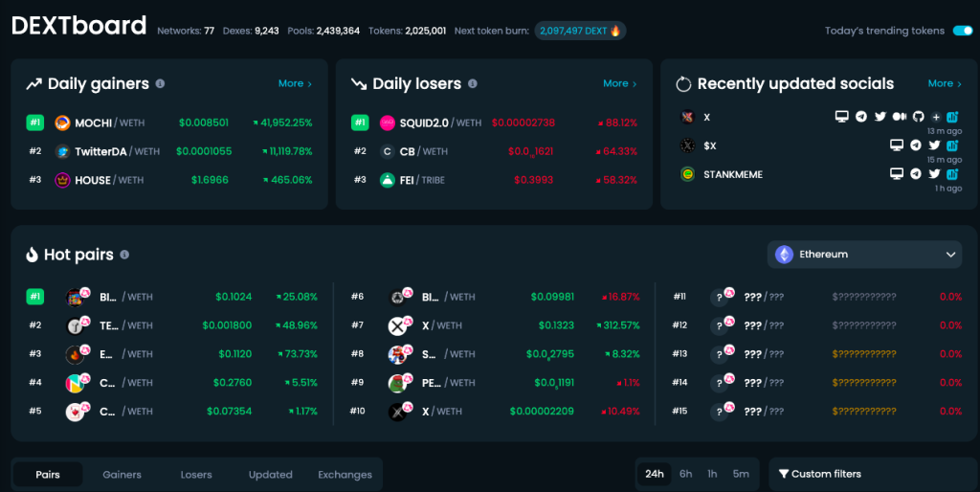Switch to the Exchanges tab
980x492 pixels.
point(345,475)
